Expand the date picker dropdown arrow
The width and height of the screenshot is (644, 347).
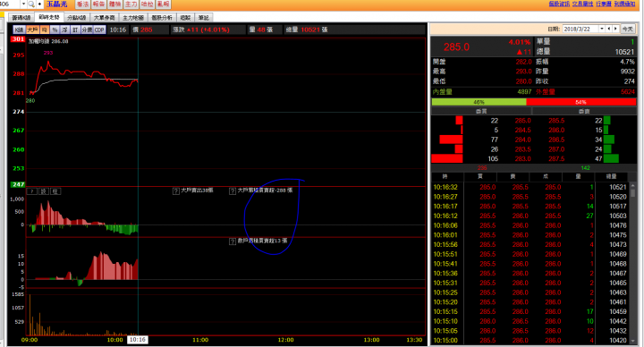pyautogui.click(x=602, y=29)
